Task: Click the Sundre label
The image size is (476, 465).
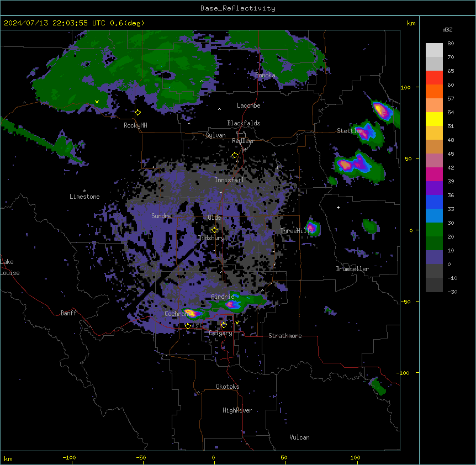Action: click(161, 216)
